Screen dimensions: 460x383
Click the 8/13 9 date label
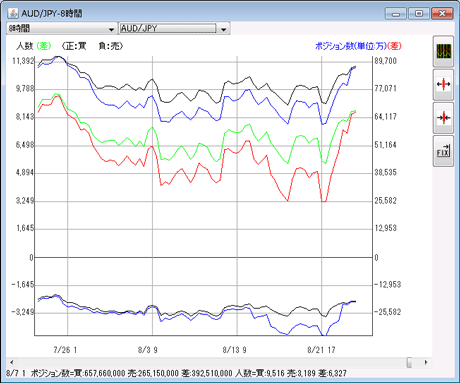234,350
